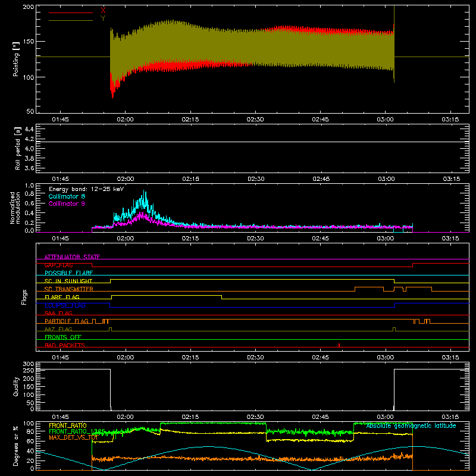This screenshot has height=476, width=476.
Task: Click the 'Roll period [s]' axis title
Action: click(18, 148)
